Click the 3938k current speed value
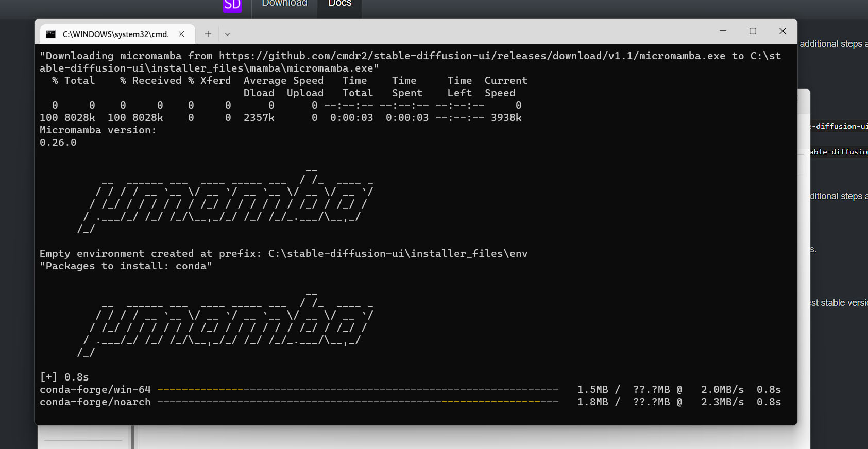The image size is (868, 449). pos(506,117)
